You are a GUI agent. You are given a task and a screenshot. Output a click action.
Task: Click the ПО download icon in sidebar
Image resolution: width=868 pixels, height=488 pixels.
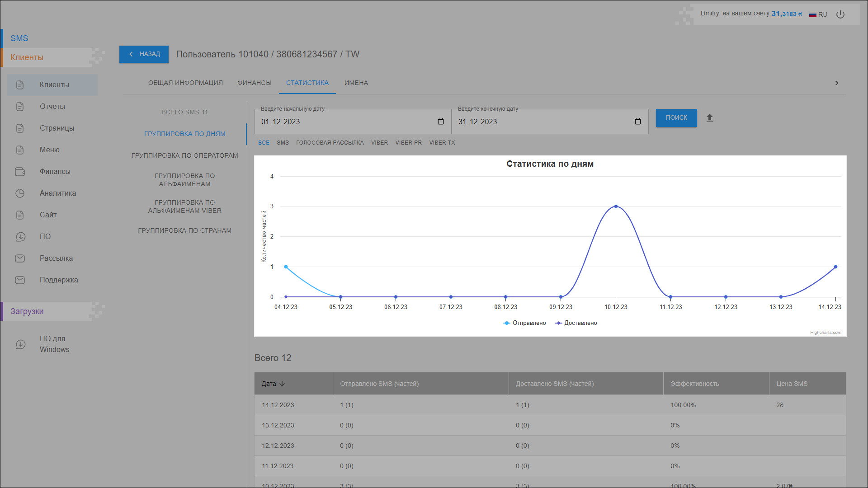tap(20, 237)
